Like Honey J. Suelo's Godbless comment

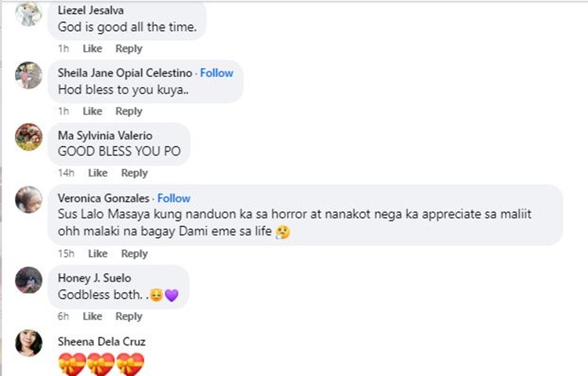(93, 316)
